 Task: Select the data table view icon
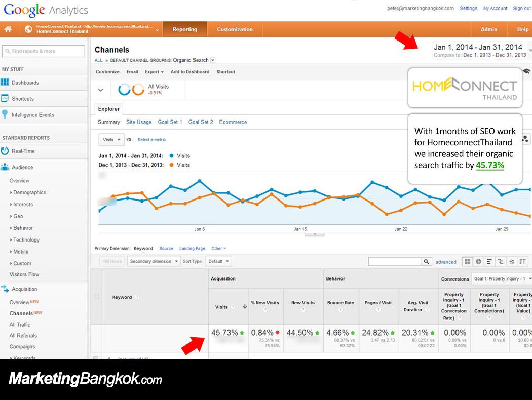[x=467, y=261]
